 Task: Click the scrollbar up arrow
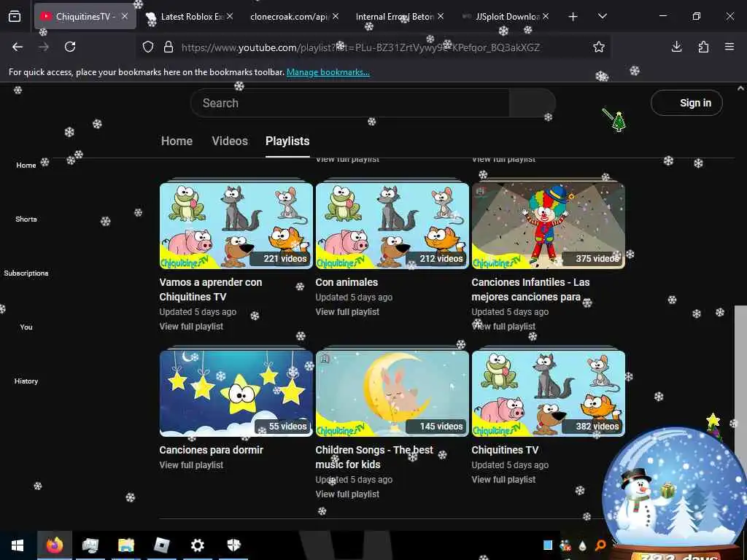click(741, 88)
